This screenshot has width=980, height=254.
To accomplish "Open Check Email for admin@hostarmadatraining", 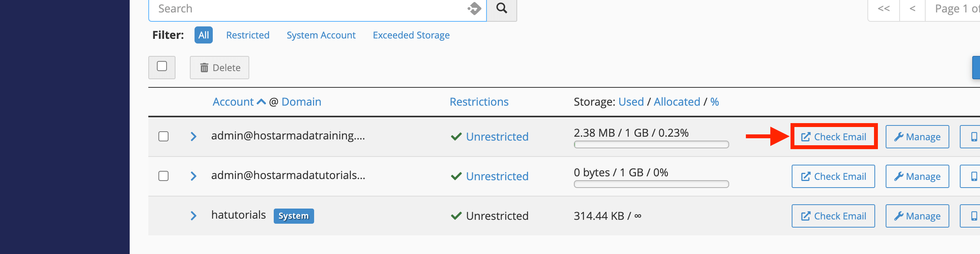I will tap(833, 137).
